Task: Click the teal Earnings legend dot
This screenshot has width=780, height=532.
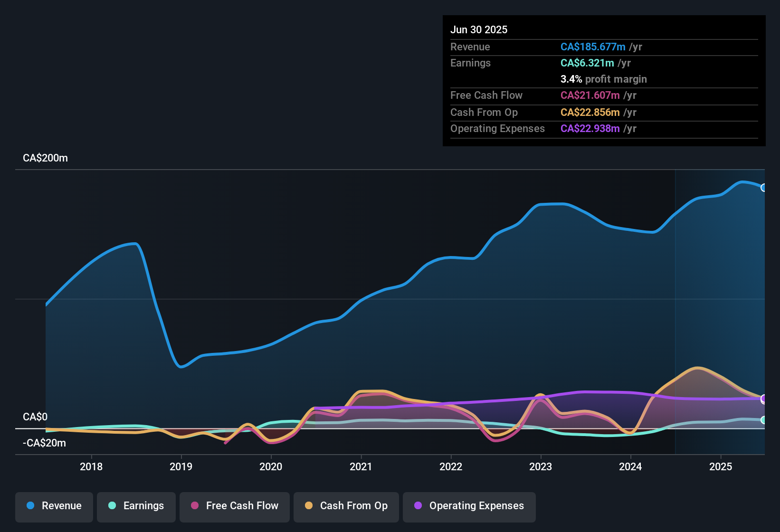Action: pyautogui.click(x=112, y=505)
